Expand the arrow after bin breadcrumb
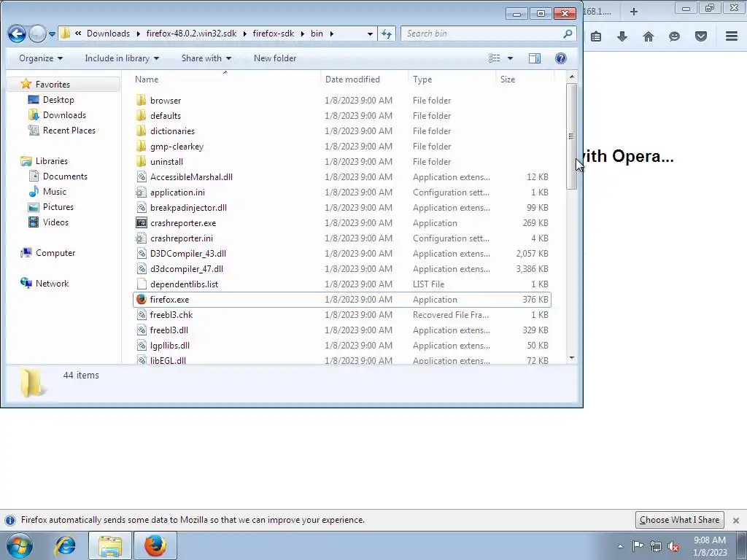 point(331,34)
